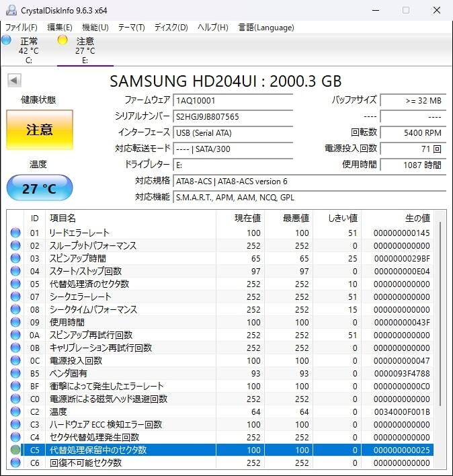Click status orb of row 07 シークエラーレート

click(15, 296)
